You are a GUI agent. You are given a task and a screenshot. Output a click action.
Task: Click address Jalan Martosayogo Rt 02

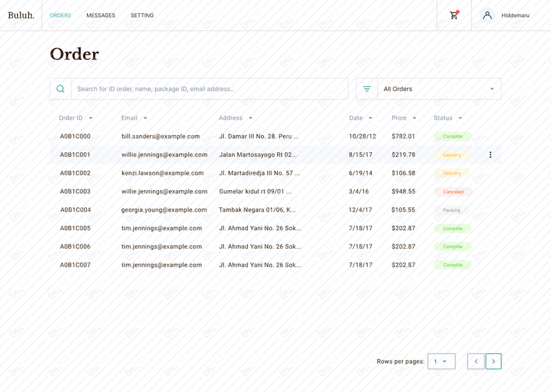tap(258, 155)
